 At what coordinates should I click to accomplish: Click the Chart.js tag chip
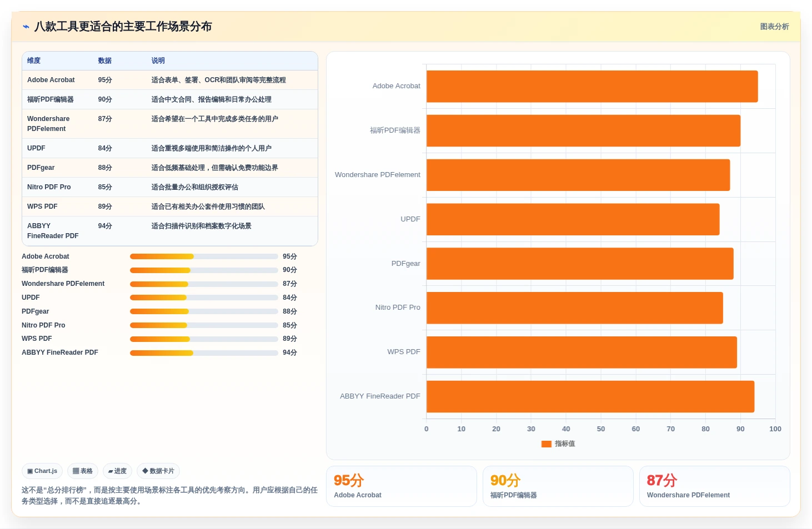42,471
